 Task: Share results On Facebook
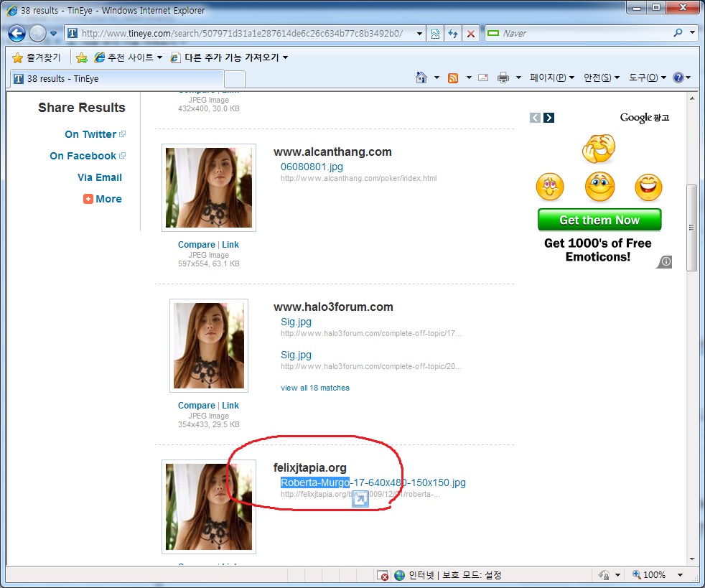point(83,156)
